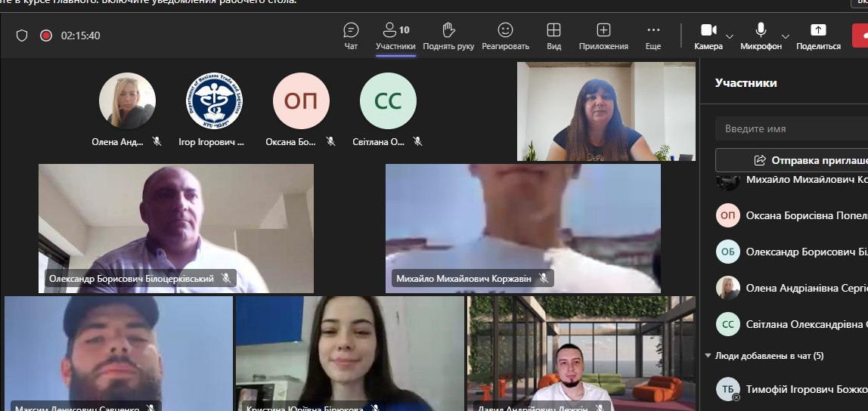The width and height of the screenshot is (868, 411).
Task: Click the Введите имя search field
Action: point(792,129)
